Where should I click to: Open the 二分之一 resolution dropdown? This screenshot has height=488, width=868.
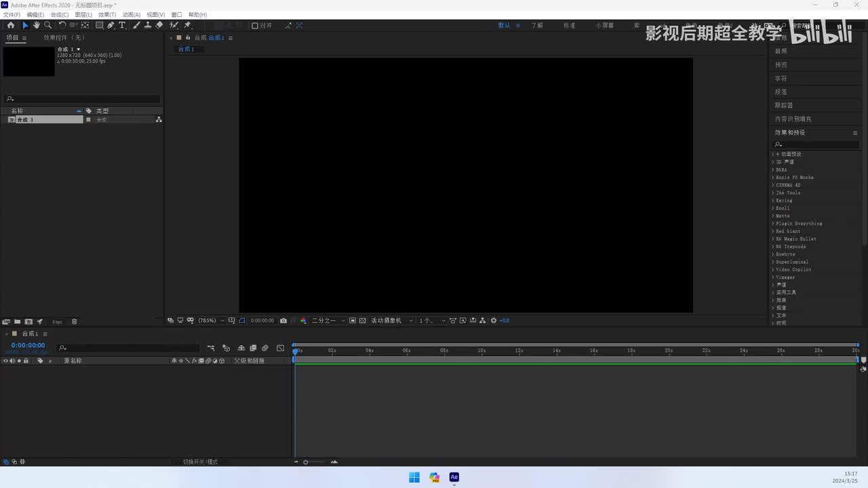coord(328,321)
